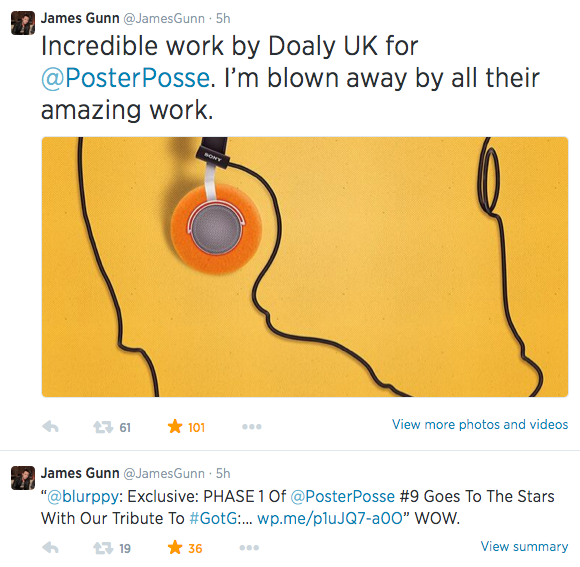
Task: Open more options on the blurppy tweet
Action: click(249, 548)
